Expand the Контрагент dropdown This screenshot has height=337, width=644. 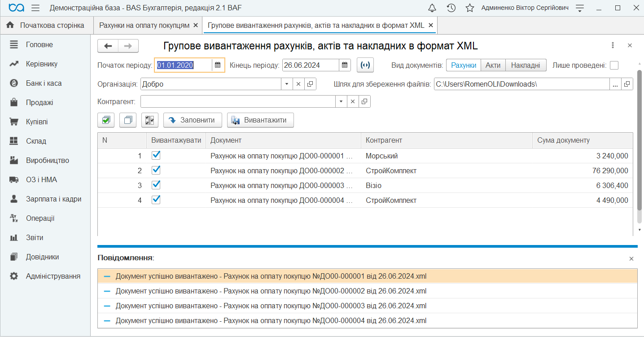(x=341, y=102)
